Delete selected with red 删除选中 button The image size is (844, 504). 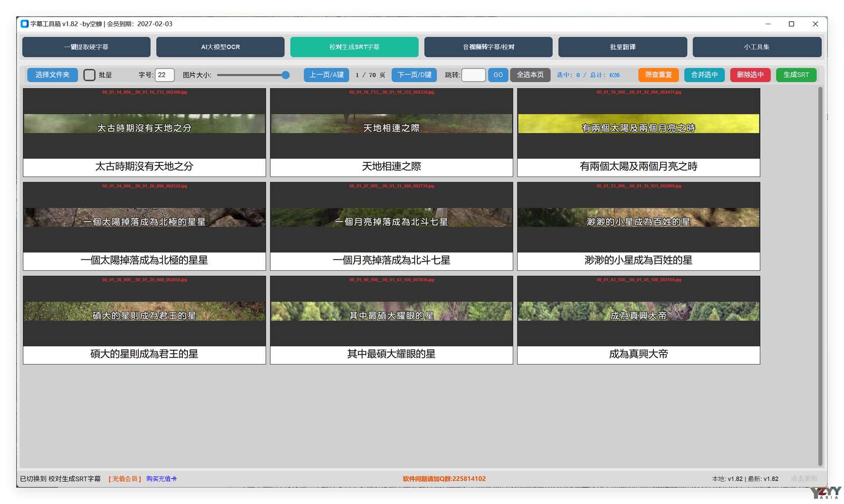tap(750, 75)
